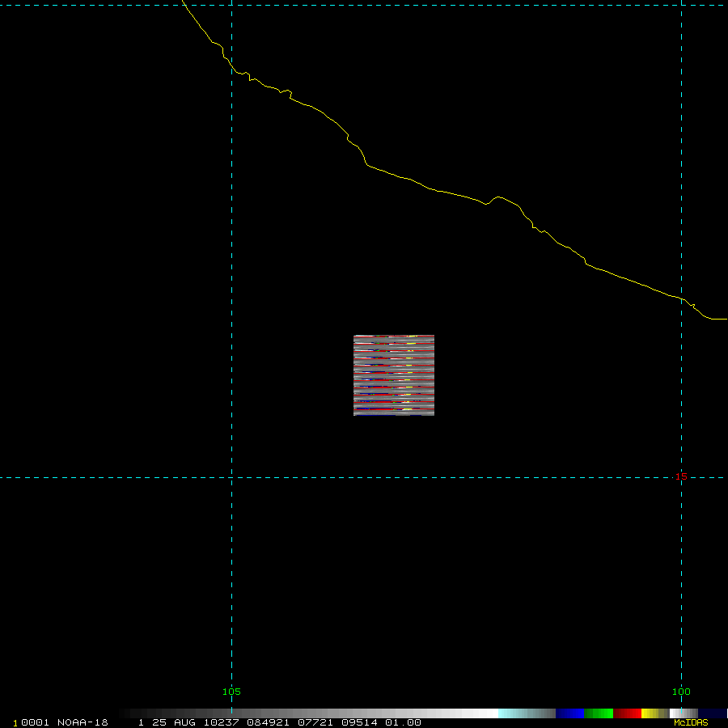Pick the green segment of color bar
The image size is (728, 728).
599,713
